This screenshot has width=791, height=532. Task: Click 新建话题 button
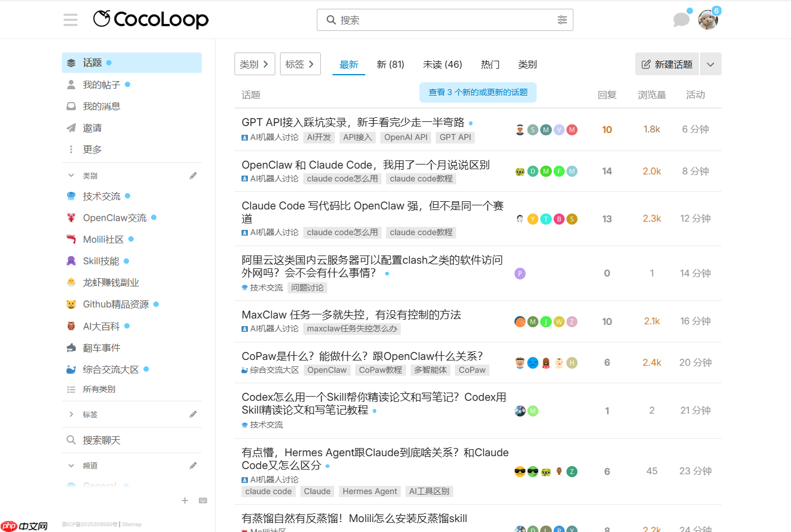pyautogui.click(x=667, y=64)
